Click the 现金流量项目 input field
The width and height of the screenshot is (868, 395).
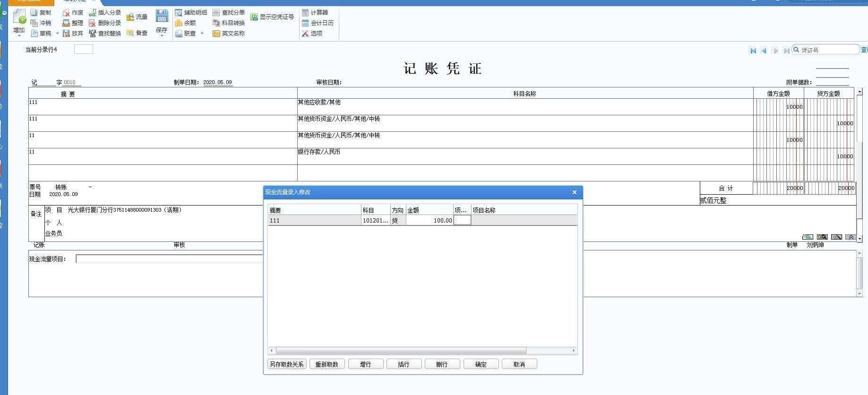(169, 259)
